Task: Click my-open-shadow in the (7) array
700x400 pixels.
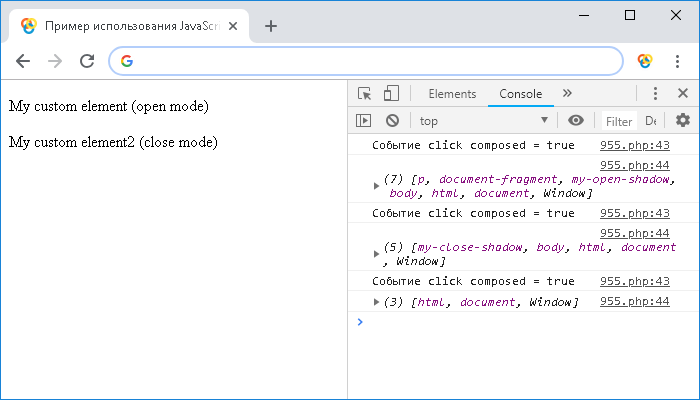Action: [x=621, y=179]
